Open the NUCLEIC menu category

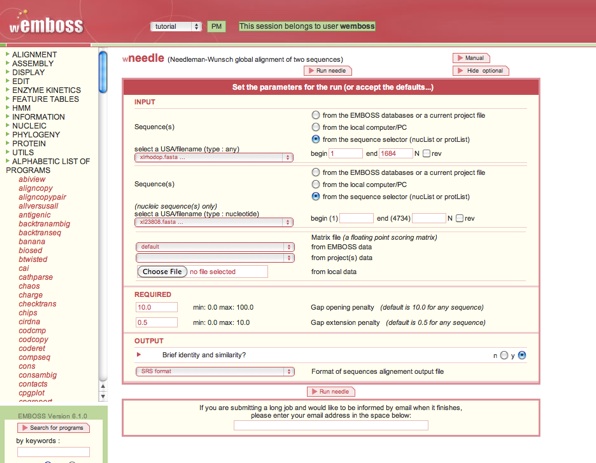coord(29,125)
